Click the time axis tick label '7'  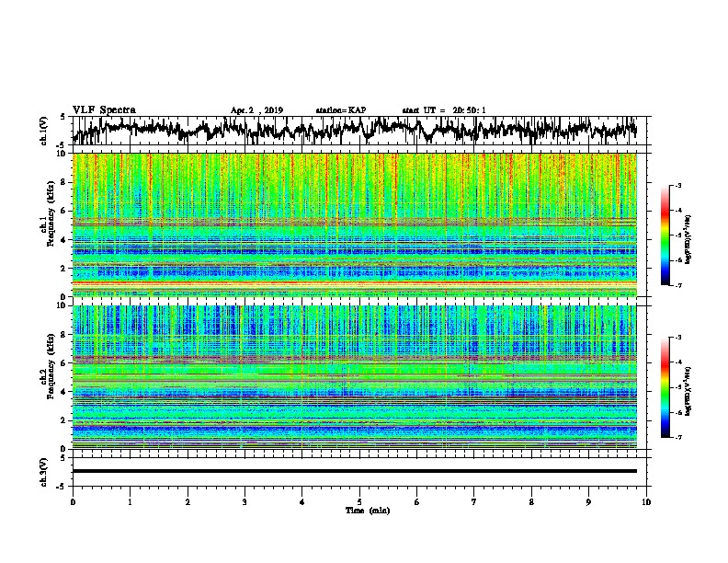click(474, 502)
